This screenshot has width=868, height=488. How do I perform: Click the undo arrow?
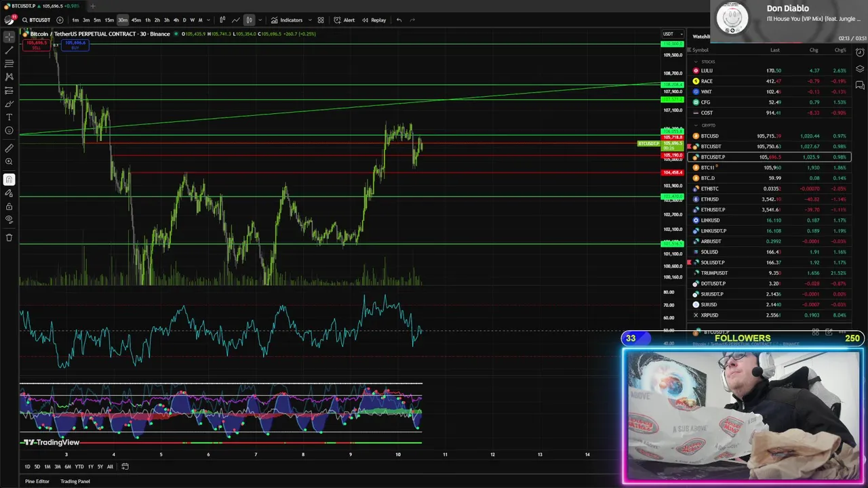click(399, 20)
